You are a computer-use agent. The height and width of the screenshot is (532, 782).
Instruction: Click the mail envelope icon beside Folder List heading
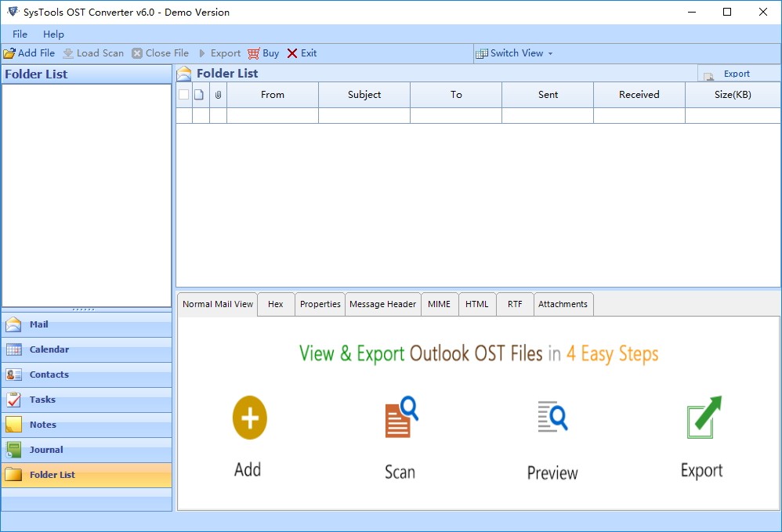[x=184, y=74]
